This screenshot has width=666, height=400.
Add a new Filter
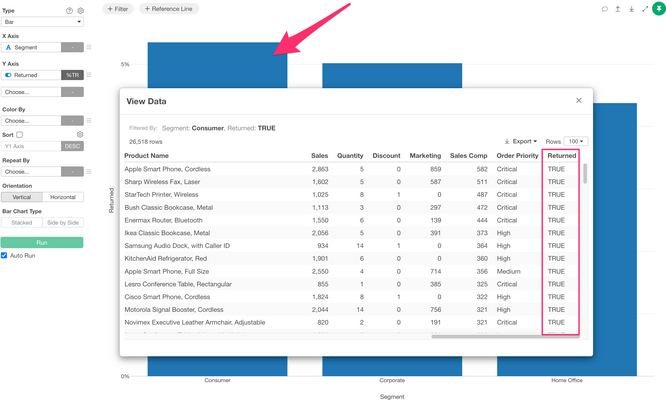tap(118, 8)
